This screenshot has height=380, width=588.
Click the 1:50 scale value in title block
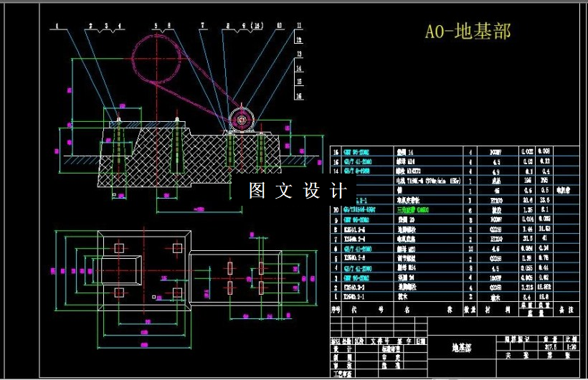(572, 347)
